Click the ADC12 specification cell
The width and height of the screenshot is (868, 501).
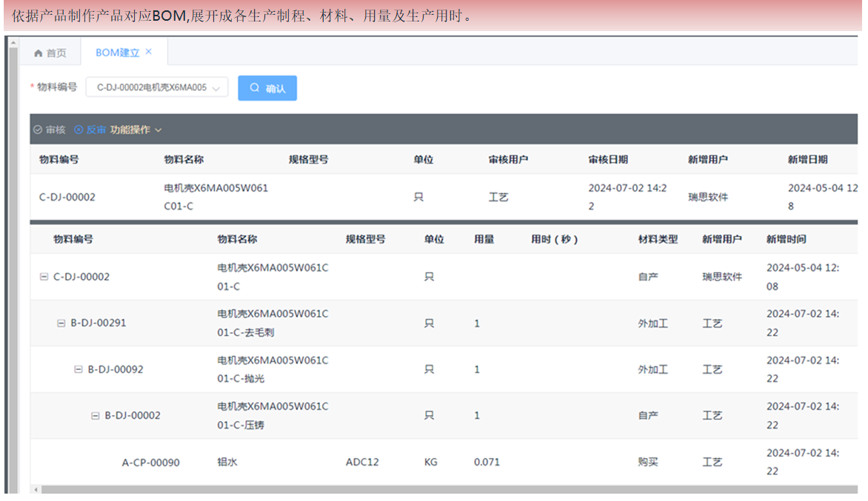pyautogui.click(x=362, y=463)
